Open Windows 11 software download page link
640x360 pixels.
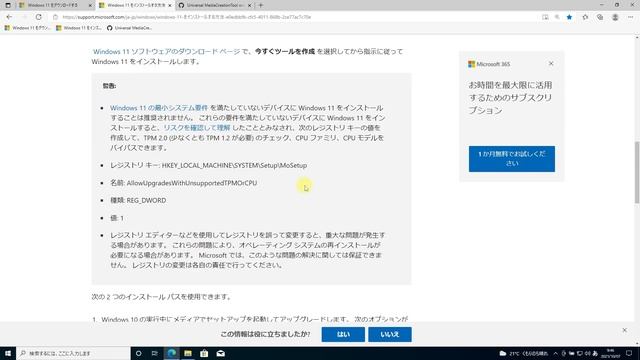point(167,51)
